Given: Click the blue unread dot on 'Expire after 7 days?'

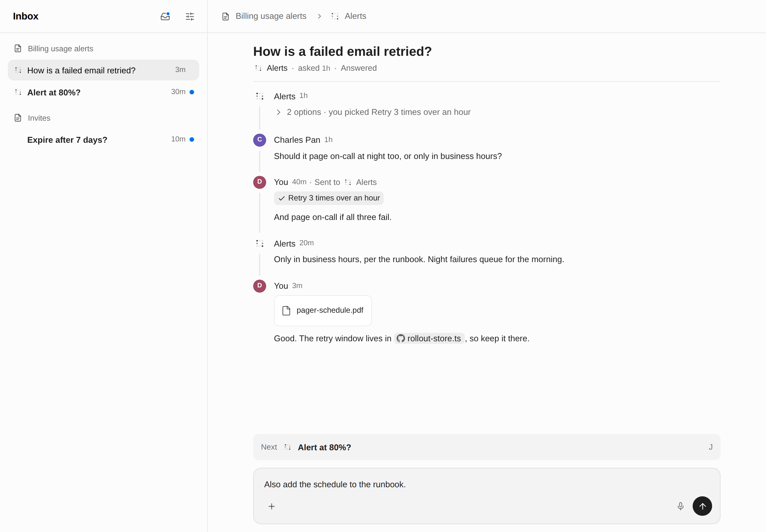Looking at the screenshot, I should pos(192,140).
